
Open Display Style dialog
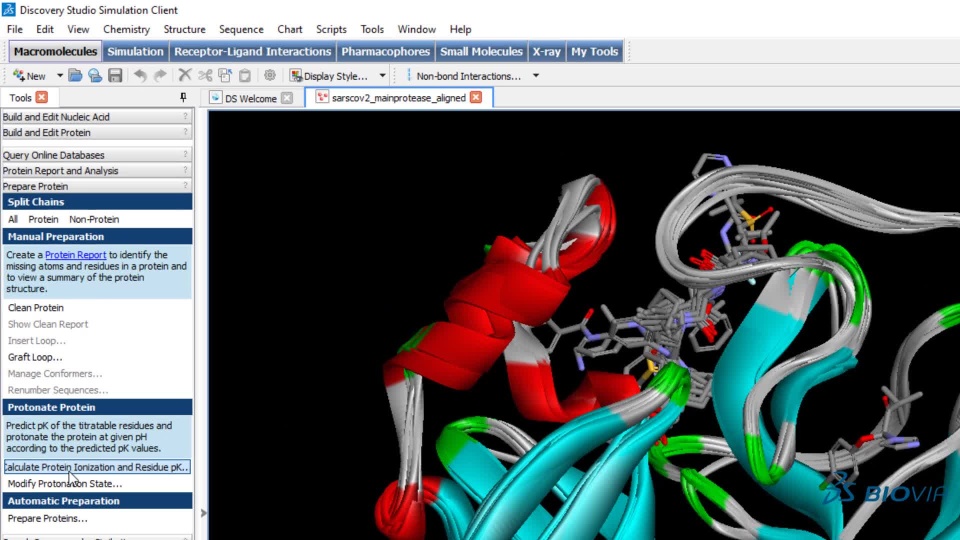329,76
